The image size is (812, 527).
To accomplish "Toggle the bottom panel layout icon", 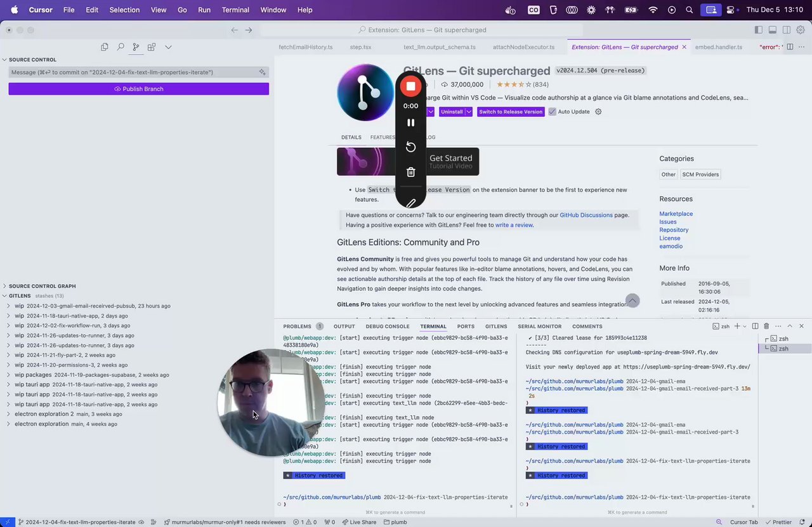I will [773, 30].
